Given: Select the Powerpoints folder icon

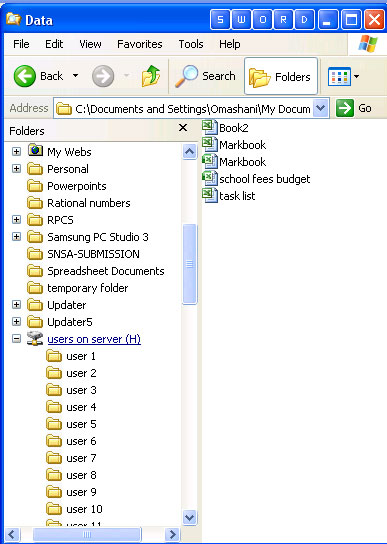Looking at the screenshot, I should point(35,186).
